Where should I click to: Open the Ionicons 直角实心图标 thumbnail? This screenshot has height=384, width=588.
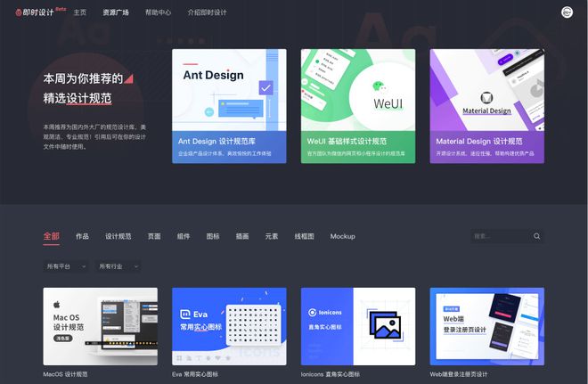point(358,326)
